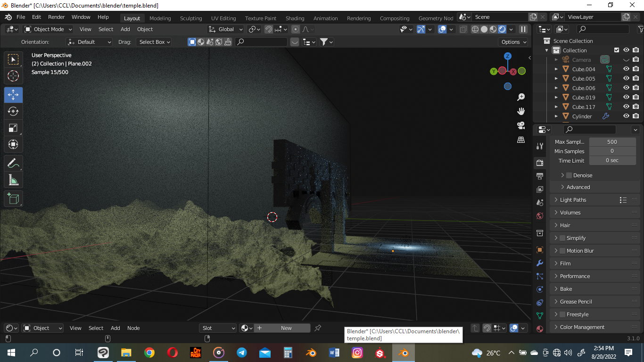644x362 pixels.
Task: Adjust the Max Samples value field
Action: pyautogui.click(x=612, y=142)
